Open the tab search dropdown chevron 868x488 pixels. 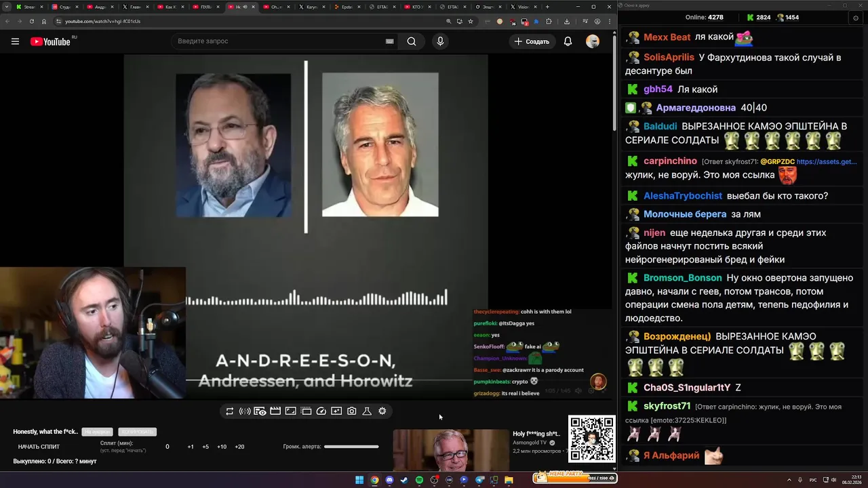pyautogui.click(x=7, y=7)
